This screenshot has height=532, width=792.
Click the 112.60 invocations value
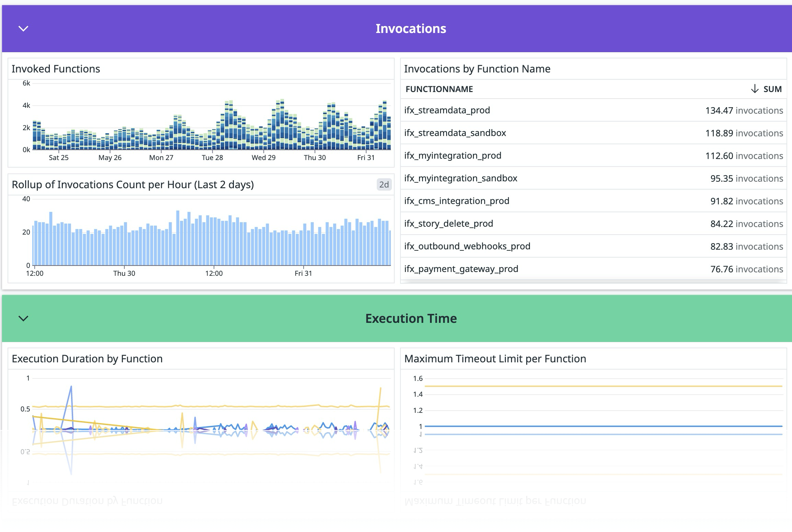744,156
